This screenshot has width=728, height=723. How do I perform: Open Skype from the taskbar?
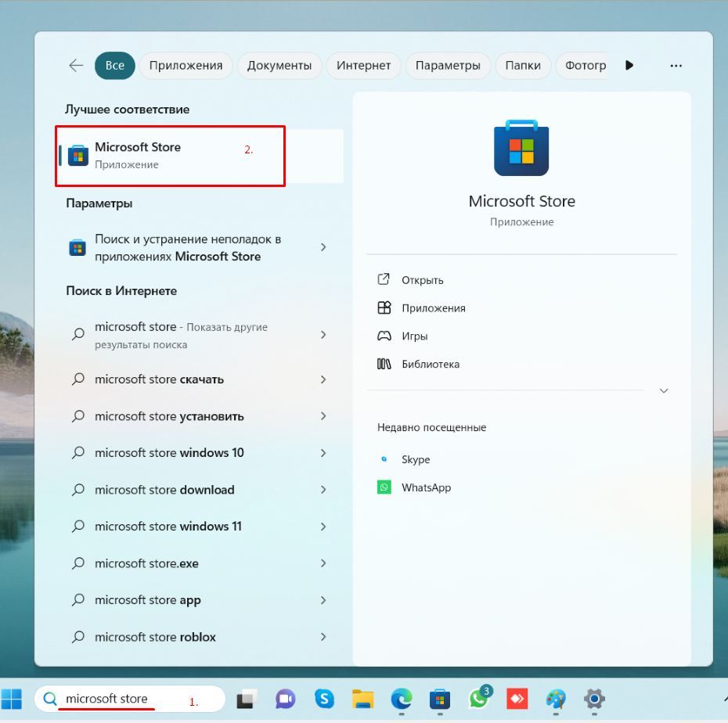(324, 699)
